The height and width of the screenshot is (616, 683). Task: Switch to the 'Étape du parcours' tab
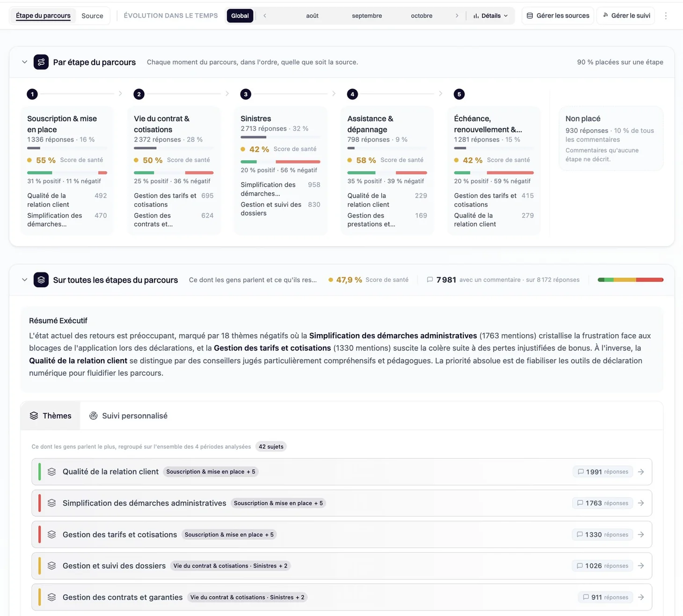click(43, 15)
